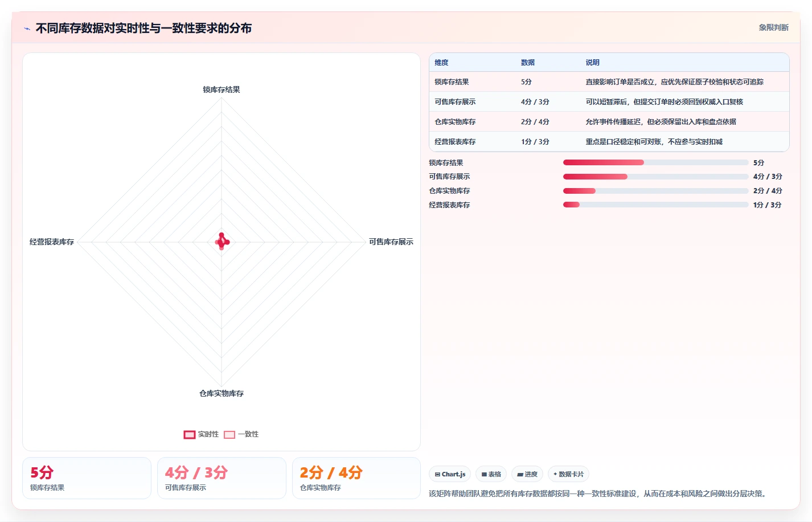This screenshot has width=812, height=522.
Task: Click the 表格 chip
Action: point(491,474)
